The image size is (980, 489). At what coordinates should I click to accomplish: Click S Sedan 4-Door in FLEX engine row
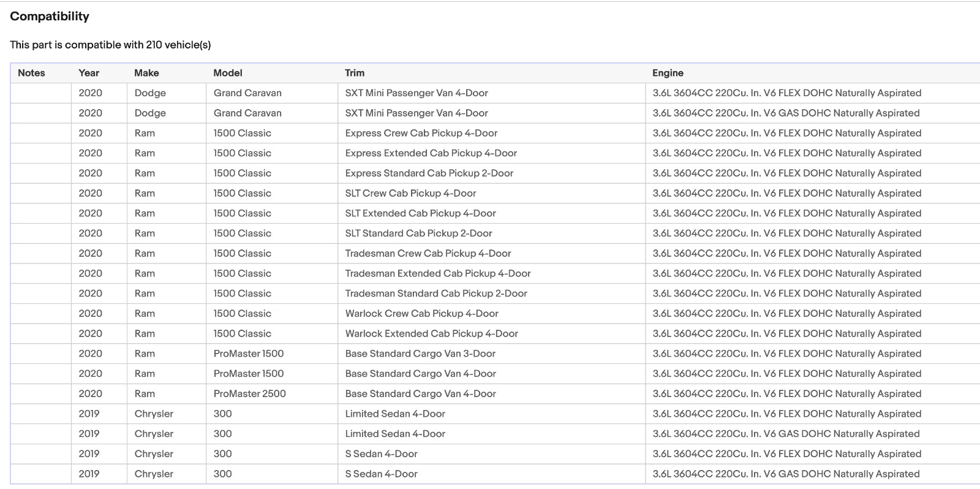point(382,454)
